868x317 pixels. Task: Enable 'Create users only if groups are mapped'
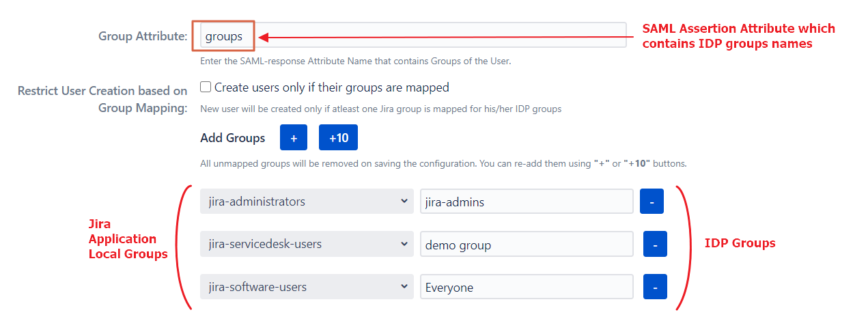pyautogui.click(x=206, y=87)
